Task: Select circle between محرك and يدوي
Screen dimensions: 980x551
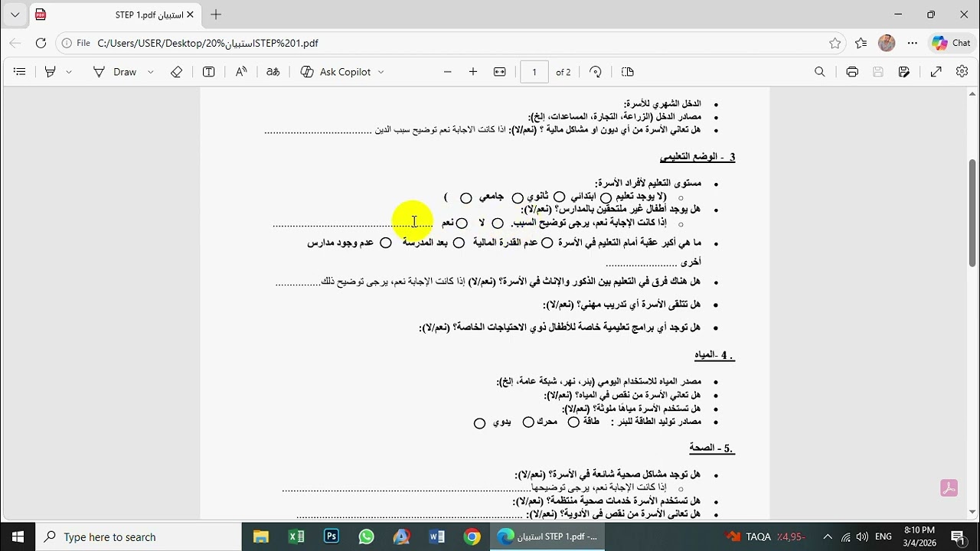Action: [528, 422]
